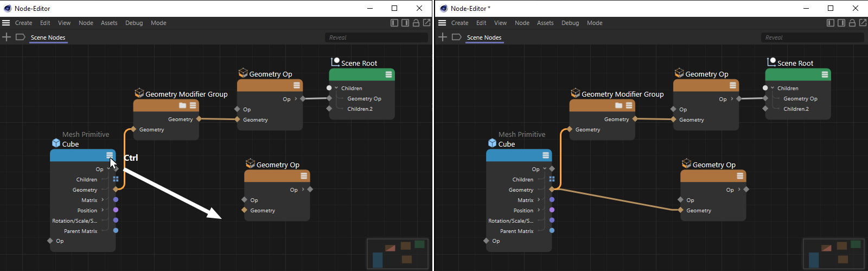Image resolution: width=868 pixels, height=271 pixels.
Task: Expand the Matrix port arrow on the right window's Cube node
Action: pos(539,200)
